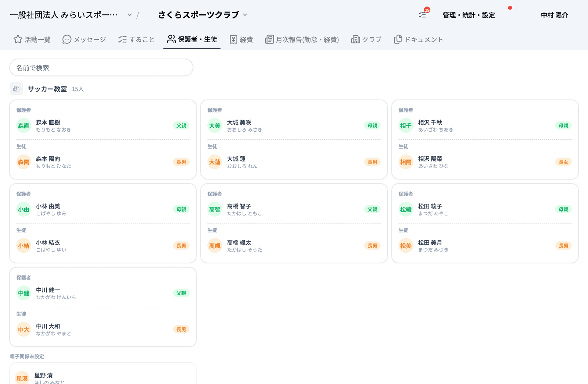The height and width of the screenshot is (384, 588).
Task: Click avatar 森直 of 森本 直樹
Action: click(x=24, y=126)
